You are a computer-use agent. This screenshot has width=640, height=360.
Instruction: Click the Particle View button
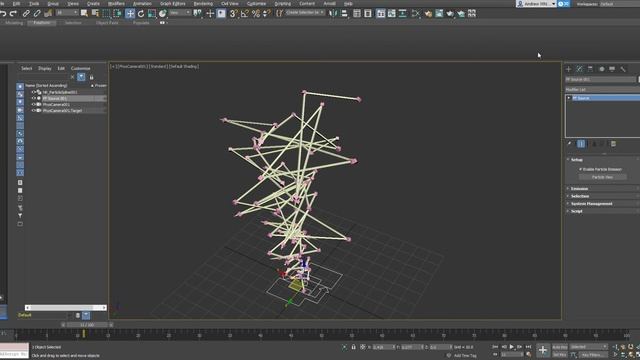[602, 177]
